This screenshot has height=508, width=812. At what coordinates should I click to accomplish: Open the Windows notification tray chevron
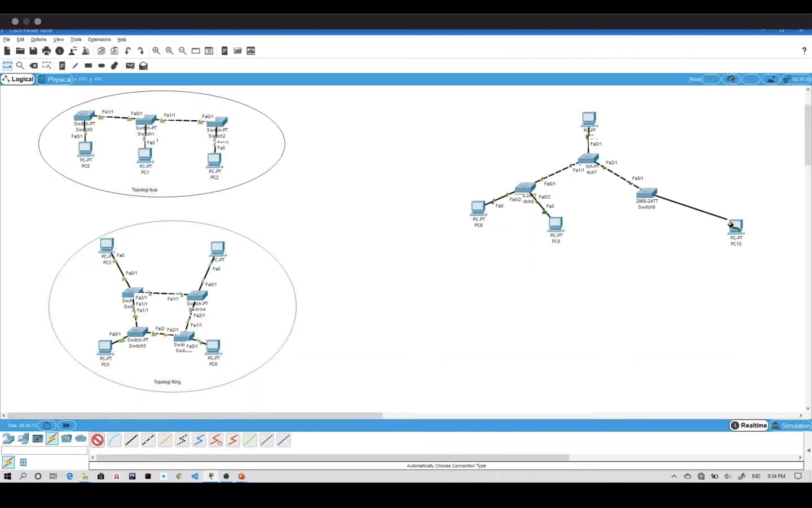click(x=674, y=476)
